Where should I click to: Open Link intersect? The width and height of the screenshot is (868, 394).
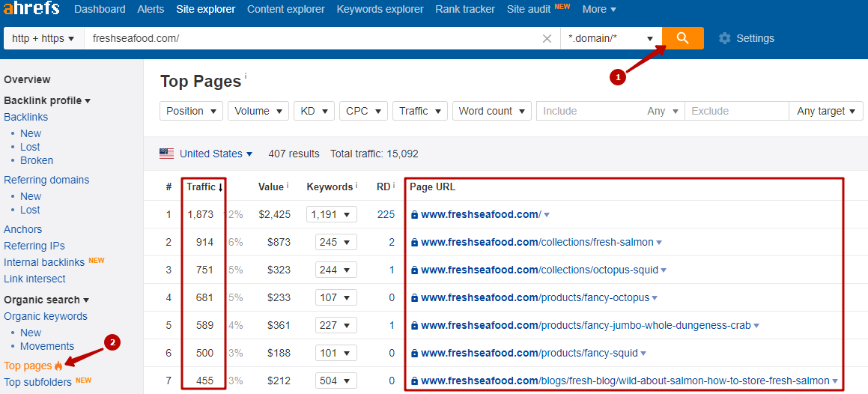click(34, 279)
